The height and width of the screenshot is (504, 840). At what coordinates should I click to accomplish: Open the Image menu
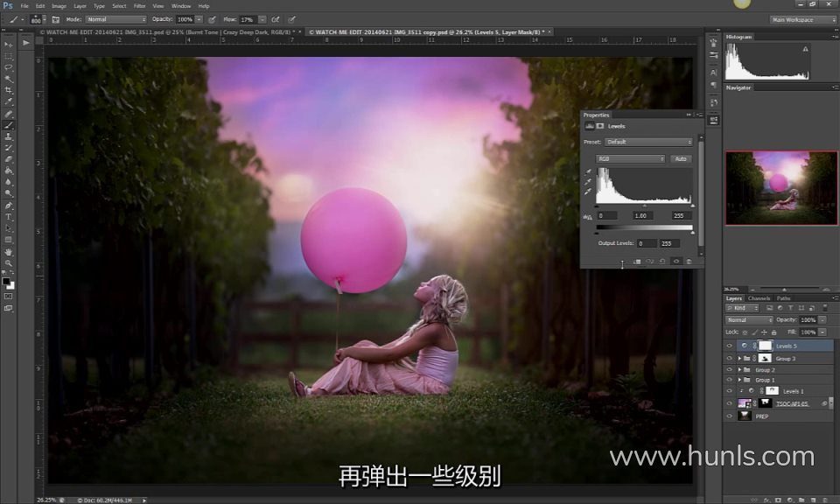[x=59, y=6]
